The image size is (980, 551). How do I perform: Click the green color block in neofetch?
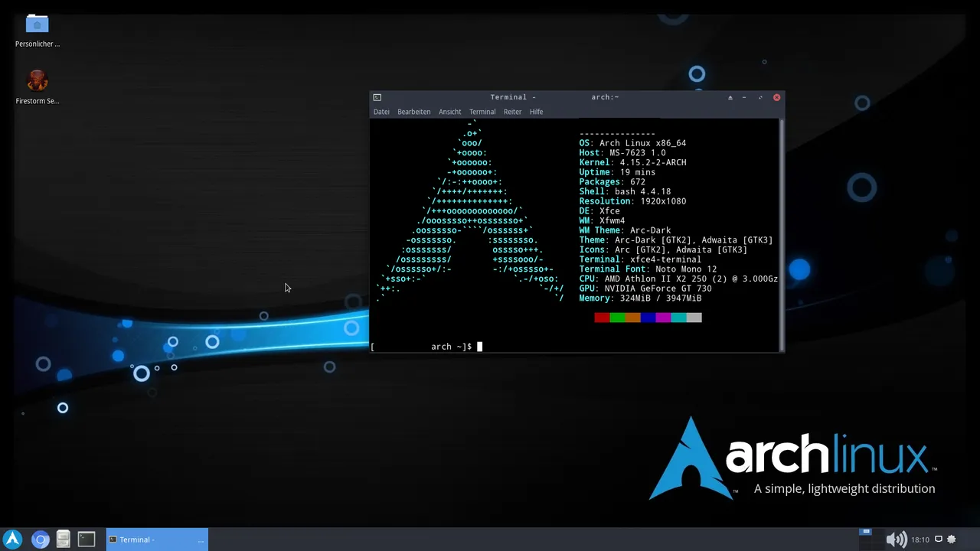point(617,318)
